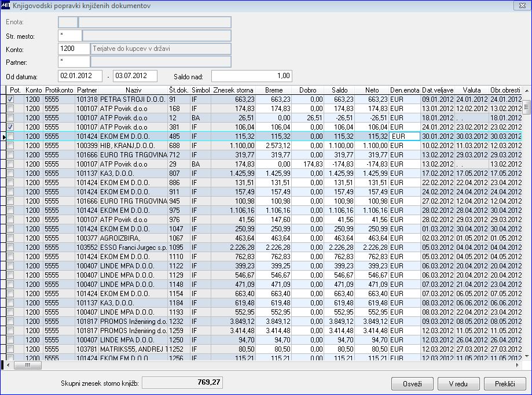Cancel using the Prekliči button
The width and height of the screenshot is (532, 395).
(x=504, y=383)
